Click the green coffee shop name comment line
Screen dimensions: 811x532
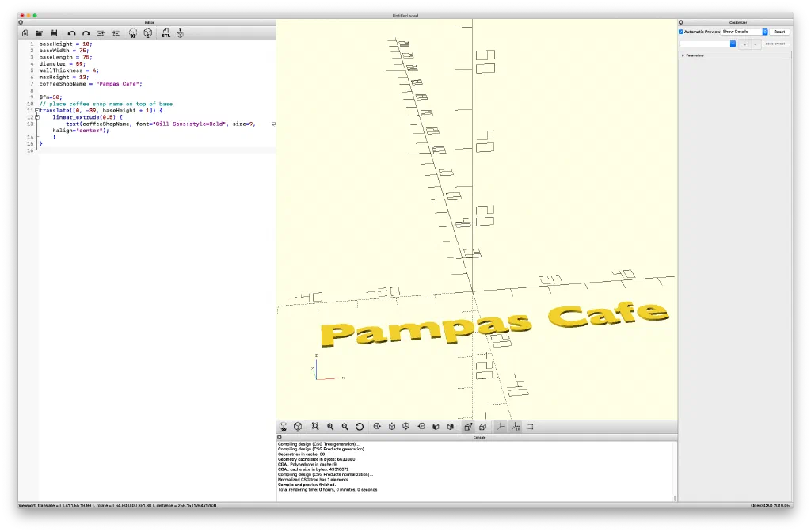[x=106, y=104]
